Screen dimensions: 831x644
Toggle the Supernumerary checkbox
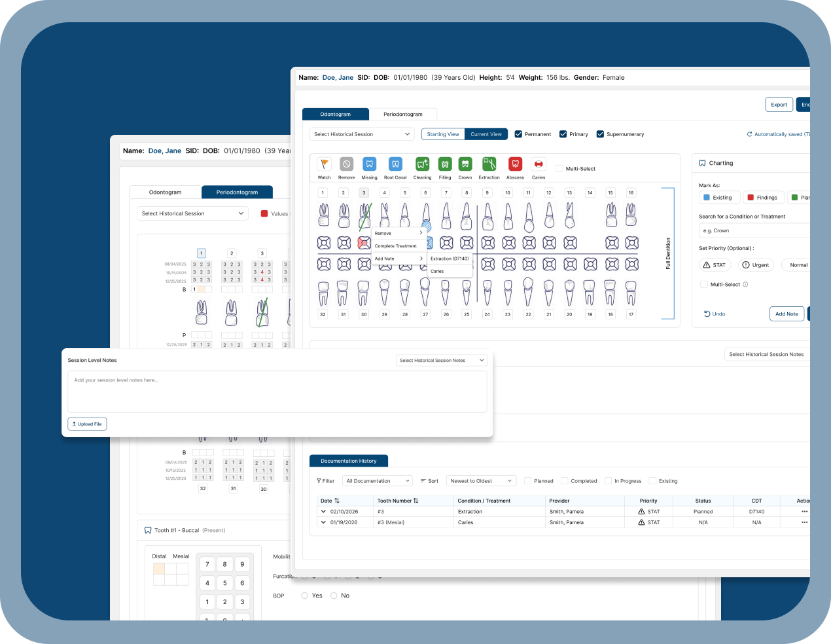[x=600, y=134]
